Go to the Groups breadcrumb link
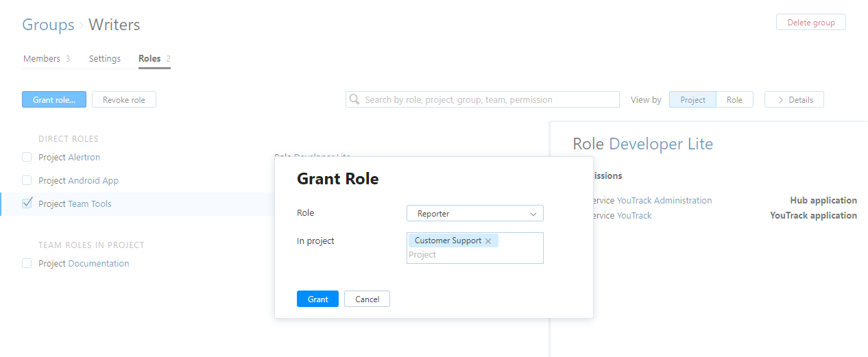This screenshot has width=868, height=357. tap(48, 25)
